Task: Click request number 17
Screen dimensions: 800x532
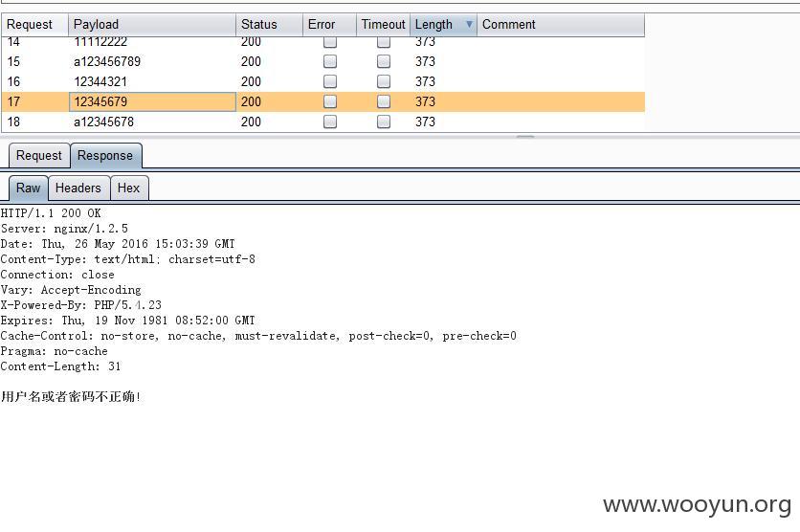Action: pyautogui.click(x=13, y=101)
